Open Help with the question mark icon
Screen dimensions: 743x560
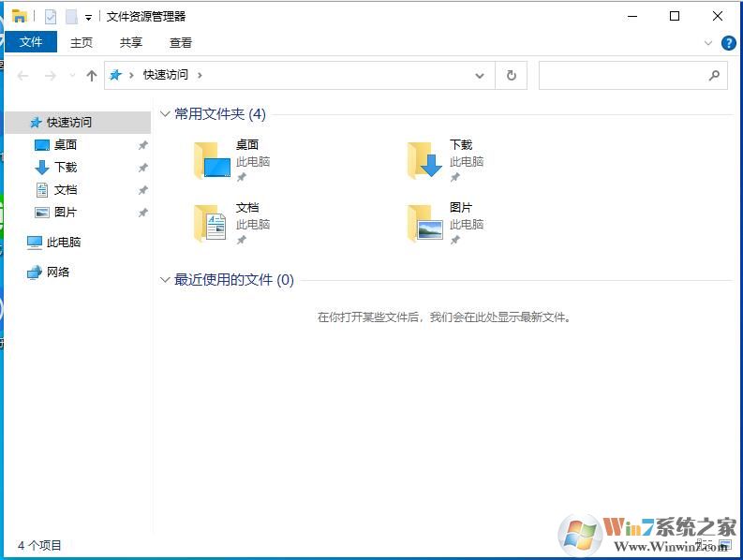coord(728,43)
